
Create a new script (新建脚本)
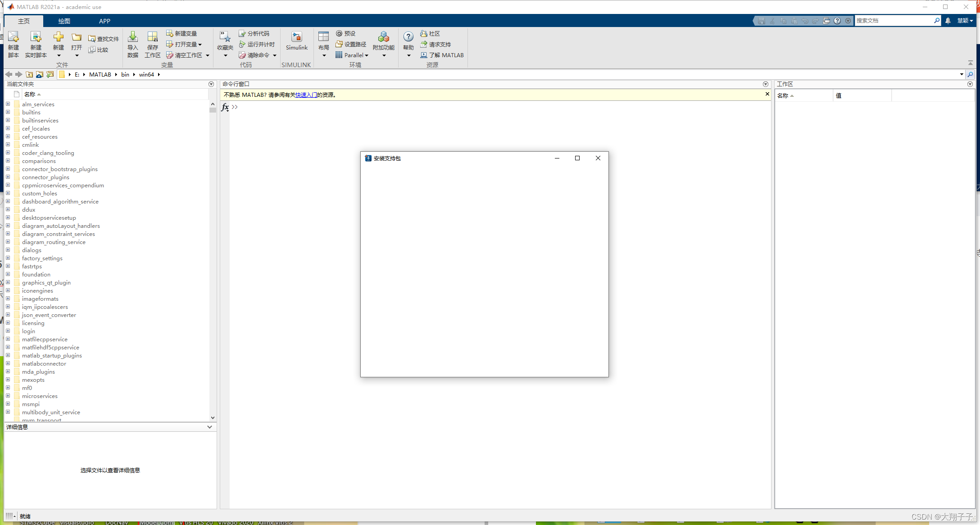pos(13,44)
